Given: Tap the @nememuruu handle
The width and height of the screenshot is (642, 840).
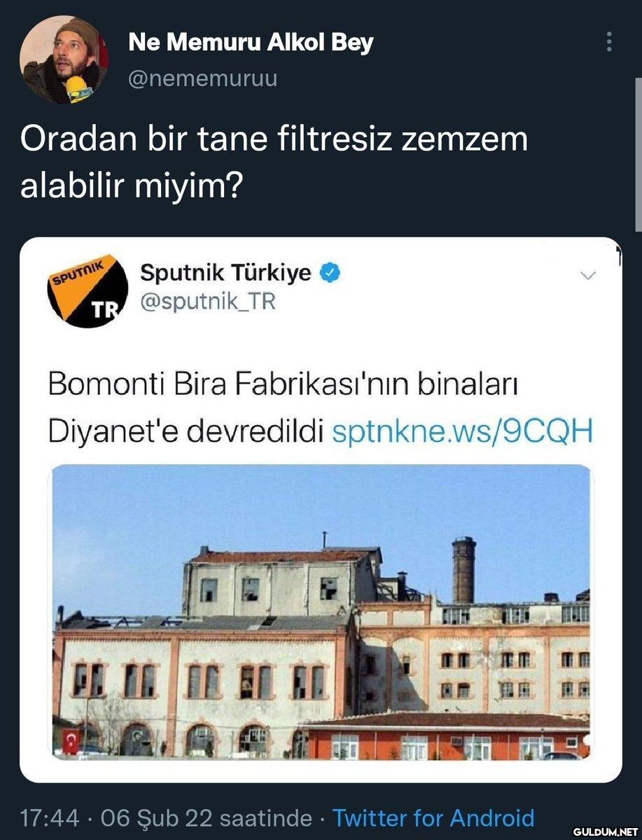Looking at the screenshot, I should 203,79.
